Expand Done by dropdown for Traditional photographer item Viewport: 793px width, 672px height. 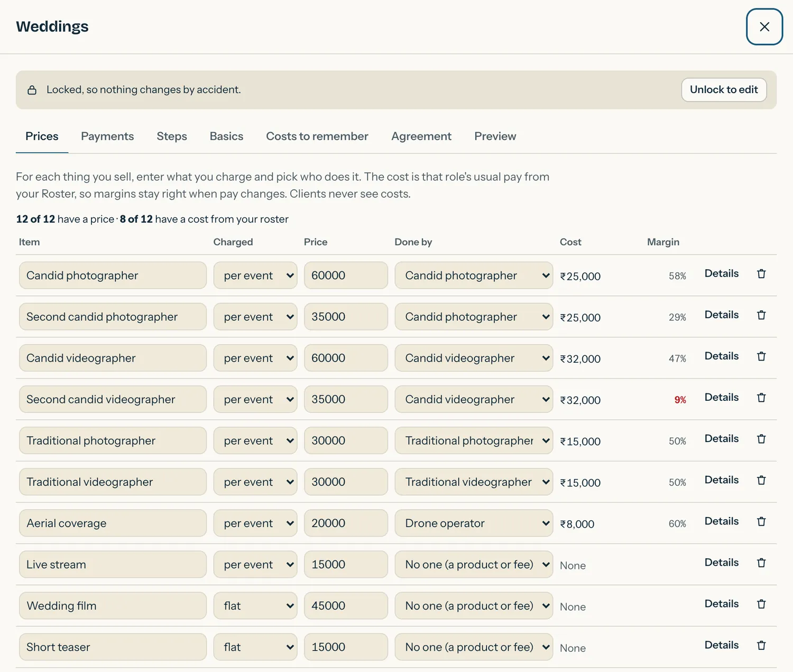pos(474,440)
